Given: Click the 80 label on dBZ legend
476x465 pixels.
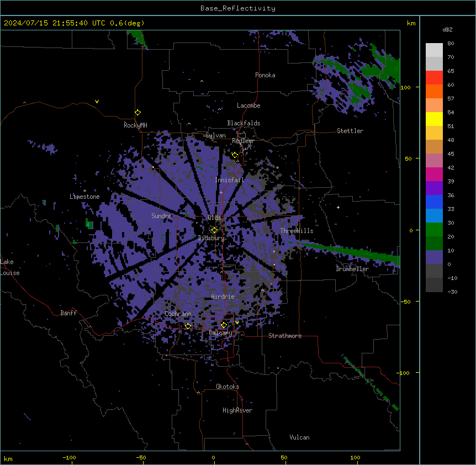Looking at the screenshot, I should pos(451,44).
